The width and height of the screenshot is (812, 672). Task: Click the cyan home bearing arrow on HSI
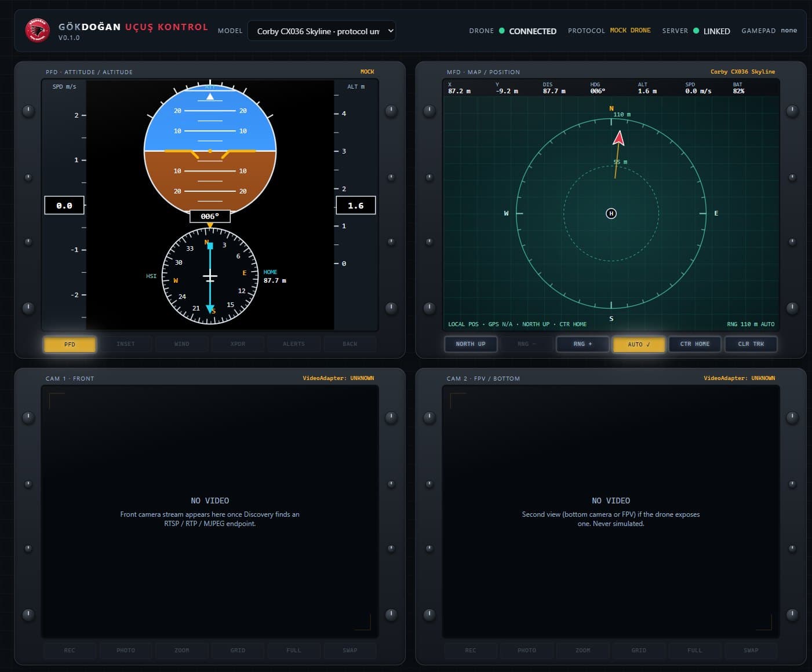210,278
